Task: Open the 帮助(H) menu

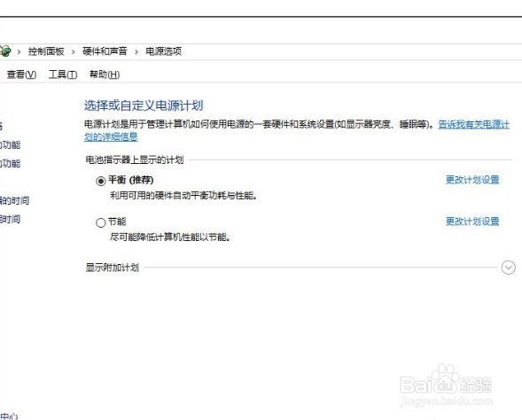Action: pyautogui.click(x=105, y=74)
